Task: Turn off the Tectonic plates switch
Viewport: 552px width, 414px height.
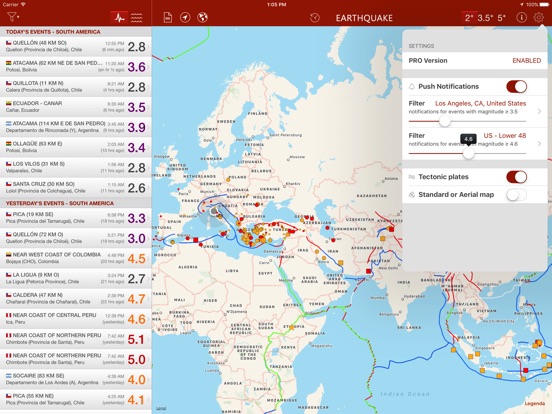Action: point(516,177)
